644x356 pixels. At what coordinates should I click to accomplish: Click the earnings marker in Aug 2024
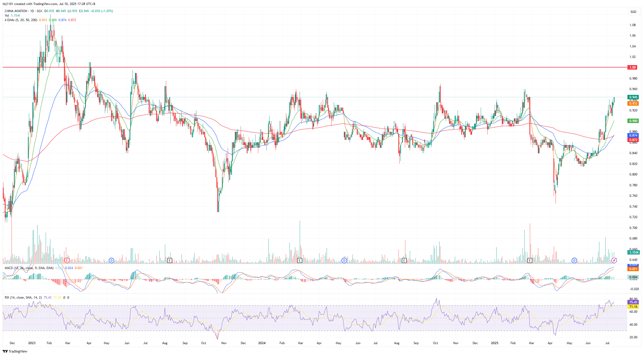404,261
